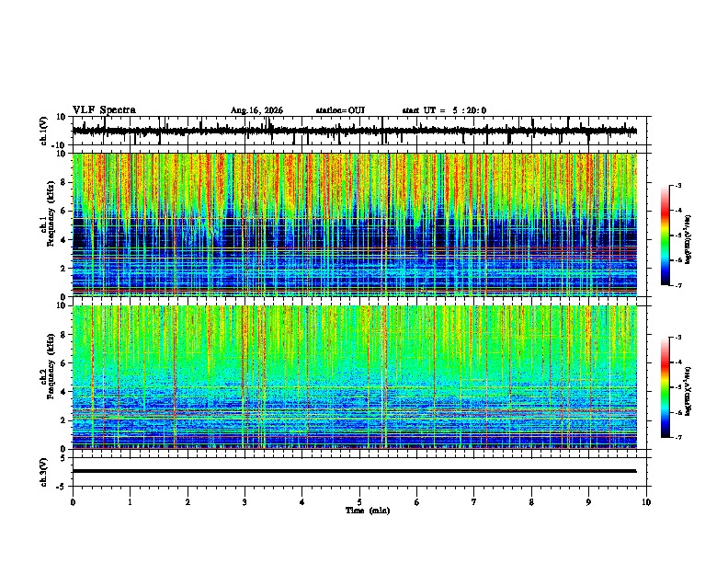Click the station=OUI label
The width and height of the screenshot is (728, 563).
pyautogui.click(x=340, y=110)
